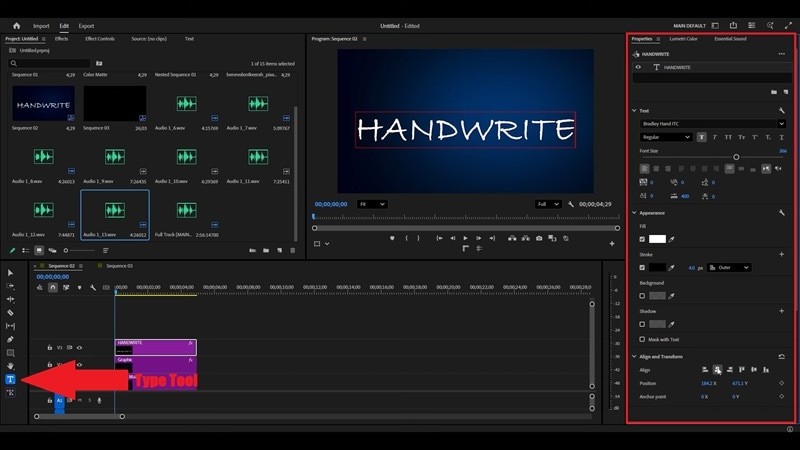Enable the Background checkbox
The image size is (800, 450).
(x=642, y=296)
